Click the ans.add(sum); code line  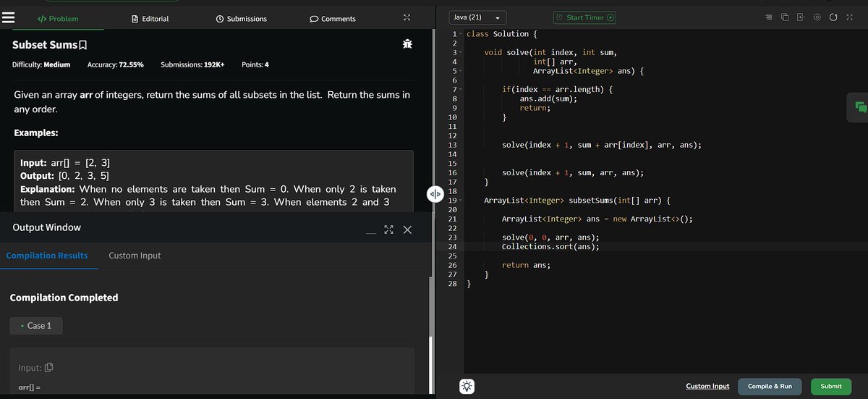548,98
